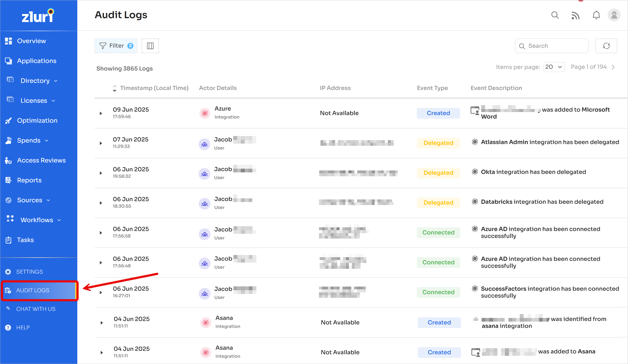The width and height of the screenshot is (628, 364).
Task: Refresh the audit logs list
Action: 606,46
